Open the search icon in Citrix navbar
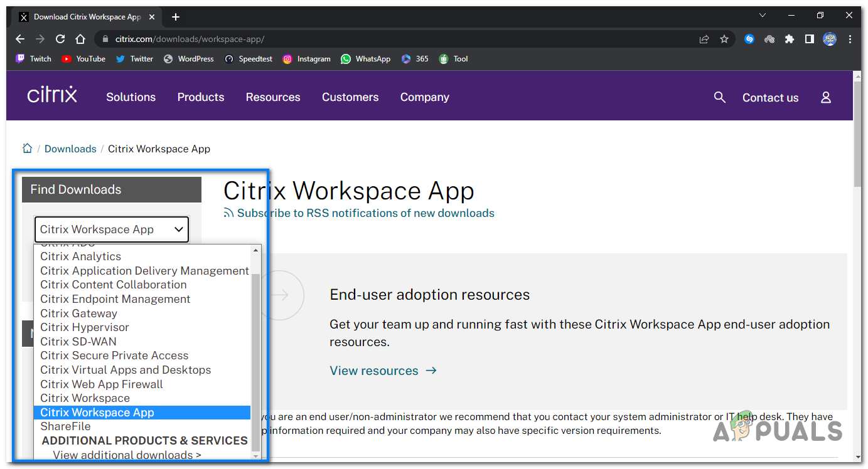The image size is (868, 469). click(719, 97)
